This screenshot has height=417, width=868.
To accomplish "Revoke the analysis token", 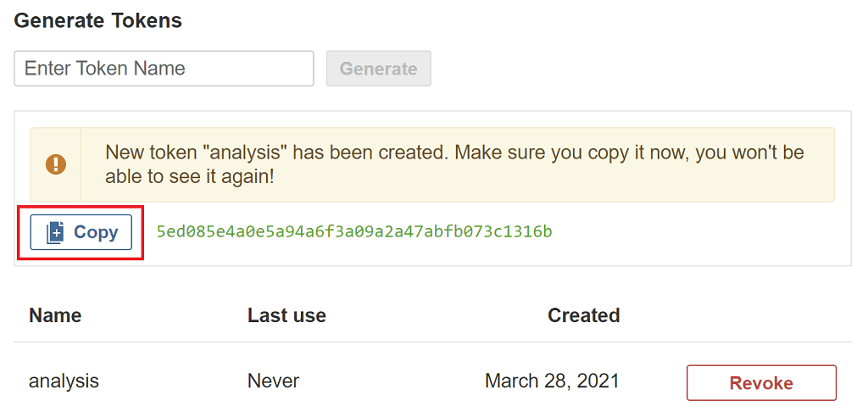I will coord(760,382).
